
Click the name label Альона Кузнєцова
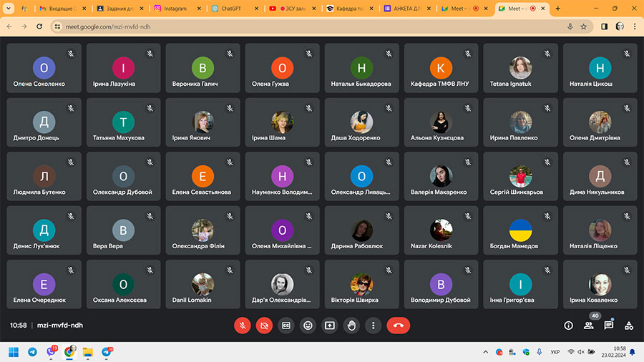[437, 138]
